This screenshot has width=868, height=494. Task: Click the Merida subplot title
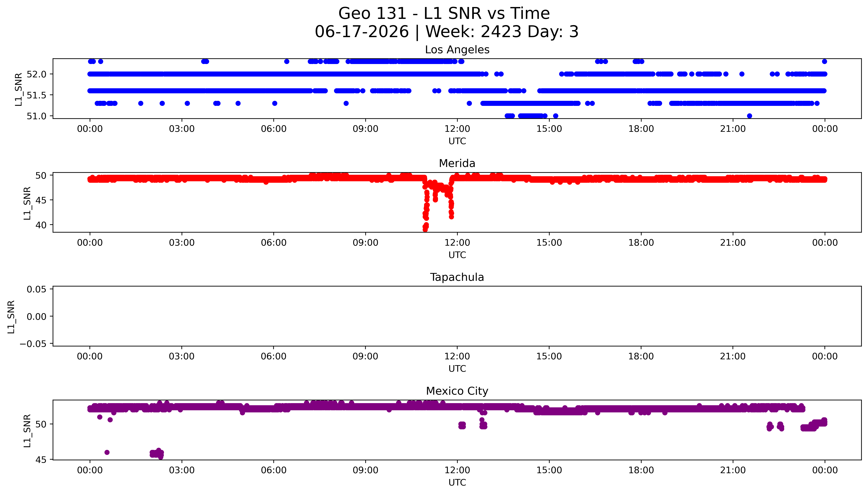point(457,164)
